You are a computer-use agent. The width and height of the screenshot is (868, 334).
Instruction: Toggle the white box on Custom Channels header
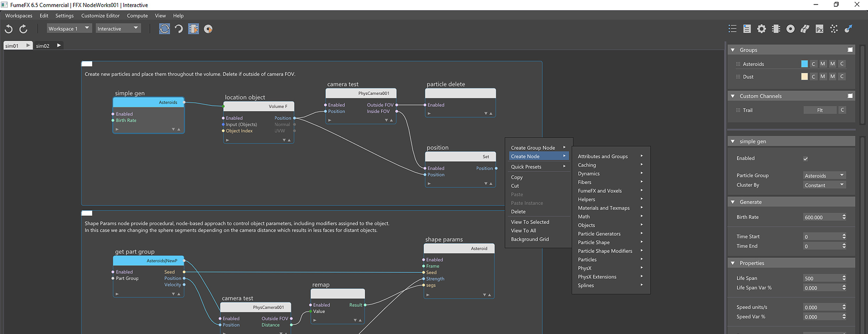850,96
